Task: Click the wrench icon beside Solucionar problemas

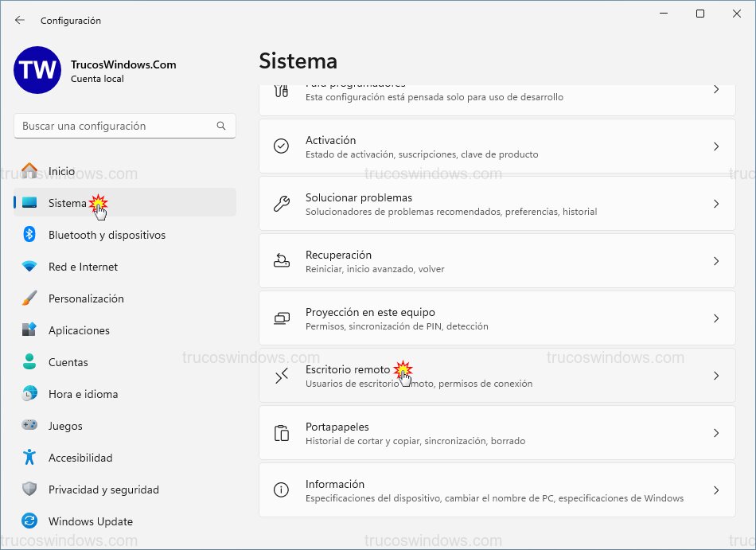Action: click(x=281, y=203)
